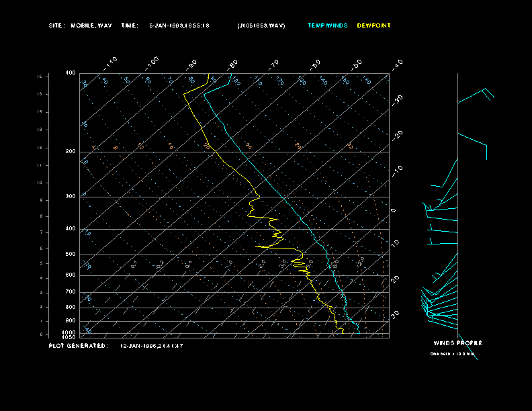The width and height of the screenshot is (532, 411).
Task: Select the "MOBILE, WAV" site name
Action: 91,26
